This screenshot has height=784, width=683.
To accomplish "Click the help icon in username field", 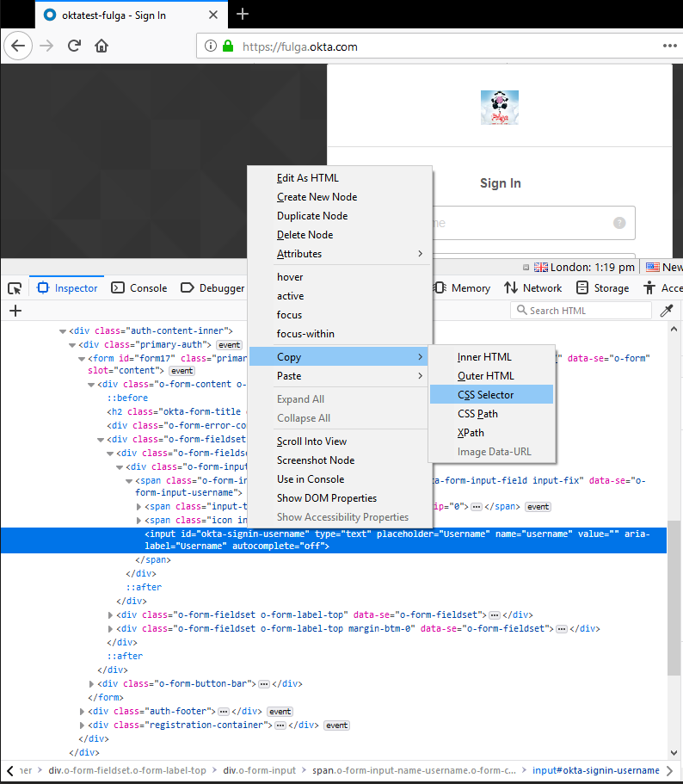I will point(619,223).
